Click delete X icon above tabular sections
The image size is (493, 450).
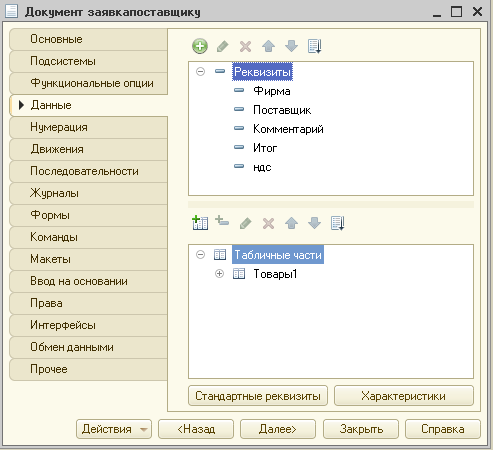tap(268, 223)
